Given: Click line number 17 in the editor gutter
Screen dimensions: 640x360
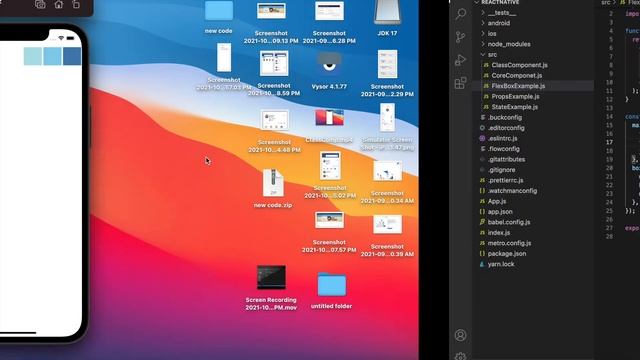Looking at the screenshot, I should pyautogui.click(x=609, y=142).
